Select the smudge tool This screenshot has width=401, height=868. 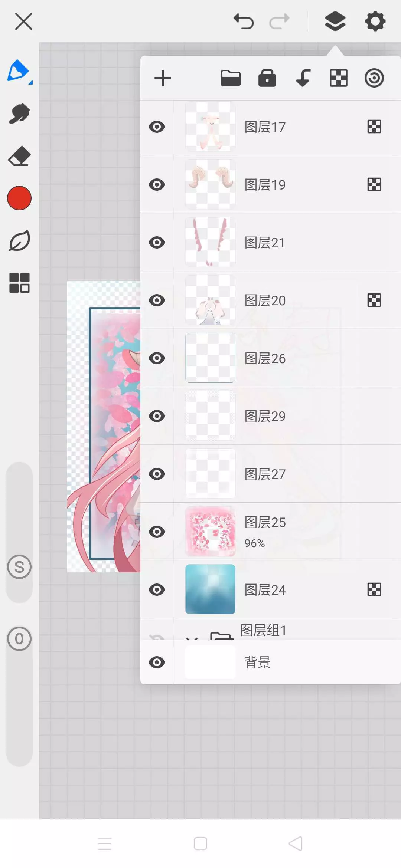click(19, 114)
